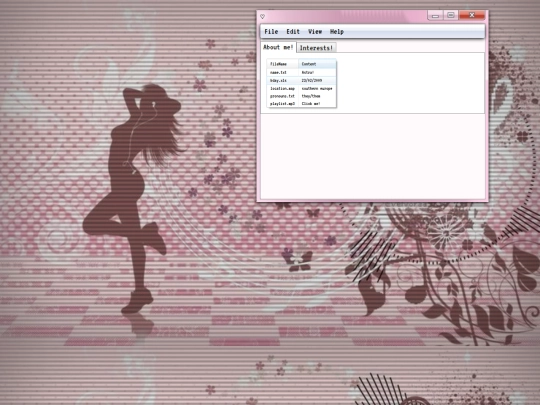Screen dimensions: 540x405
Task: Click the 'Click me!' playlist link
Action: click(311, 104)
